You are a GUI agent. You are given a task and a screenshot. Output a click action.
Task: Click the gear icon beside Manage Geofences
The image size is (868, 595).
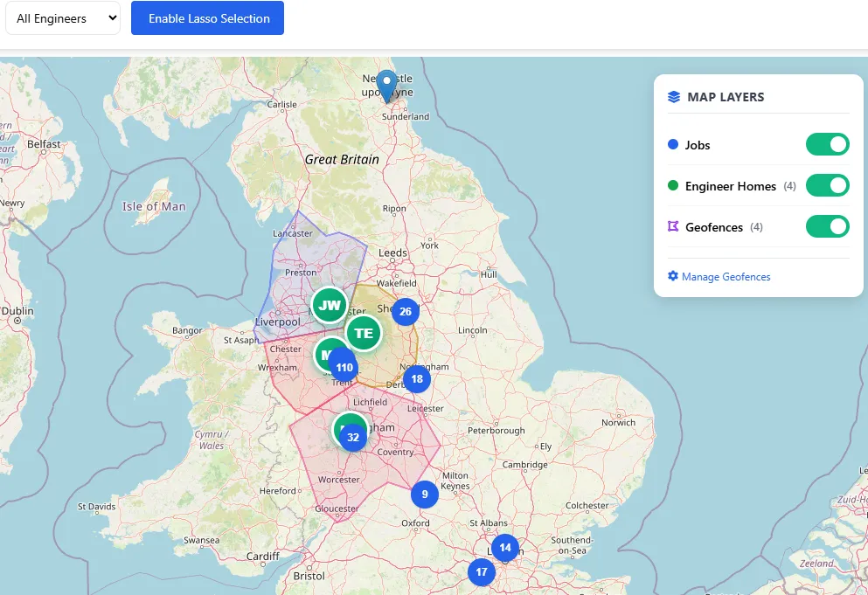pos(672,275)
